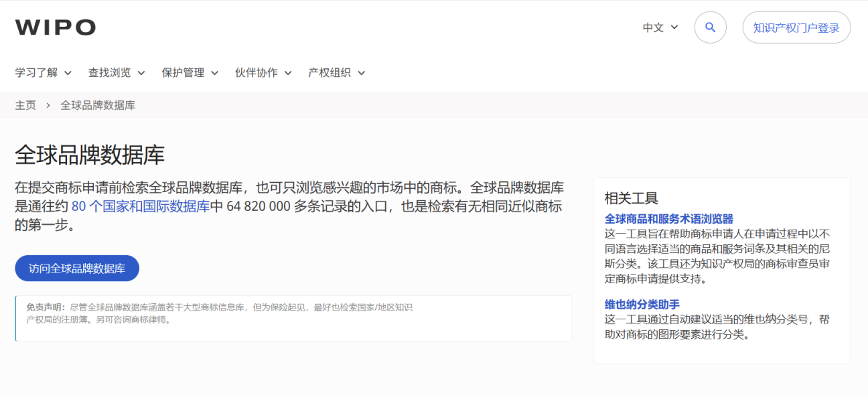Go to 主页 in the breadcrumb

click(x=25, y=105)
